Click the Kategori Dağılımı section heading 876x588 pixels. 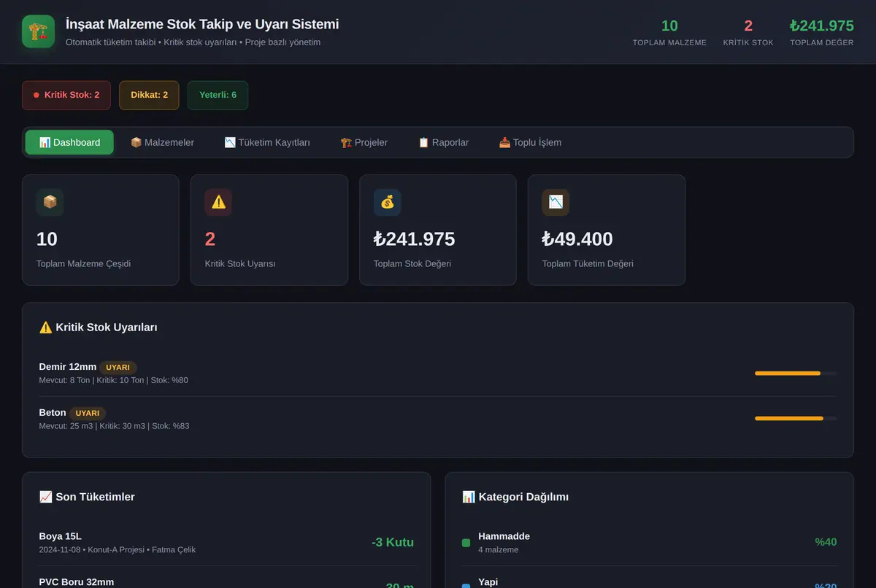point(515,497)
